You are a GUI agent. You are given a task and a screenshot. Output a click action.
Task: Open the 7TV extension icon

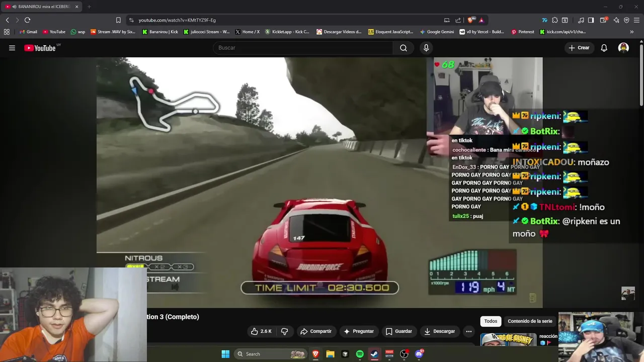coord(544,20)
